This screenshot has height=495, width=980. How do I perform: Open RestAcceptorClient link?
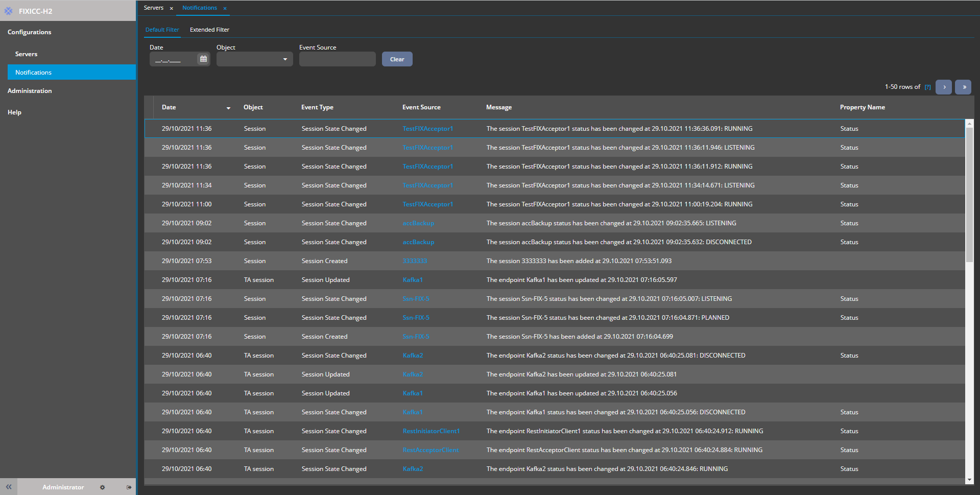pos(431,450)
